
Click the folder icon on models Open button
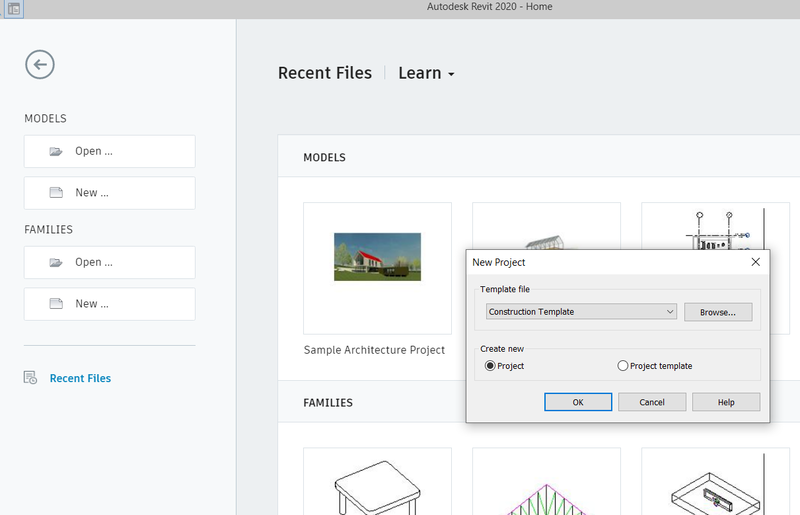(x=56, y=151)
